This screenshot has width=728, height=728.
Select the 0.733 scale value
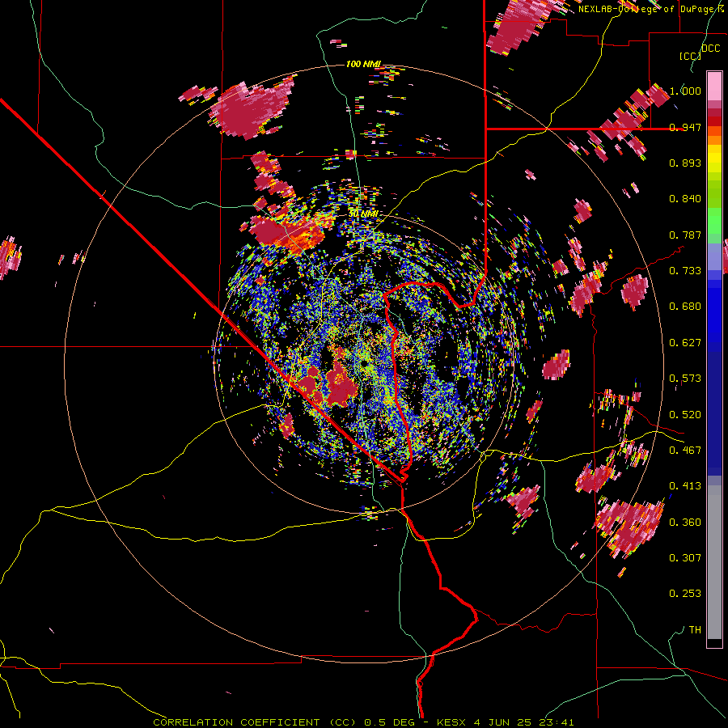(x=685, y=271)
